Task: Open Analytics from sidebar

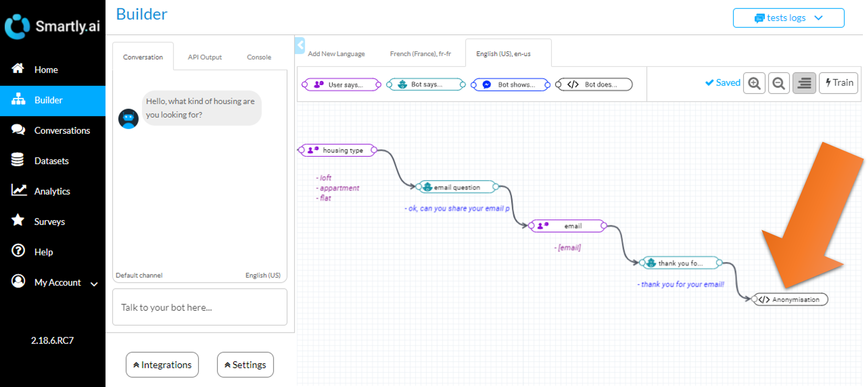Action: coord(52,191)
